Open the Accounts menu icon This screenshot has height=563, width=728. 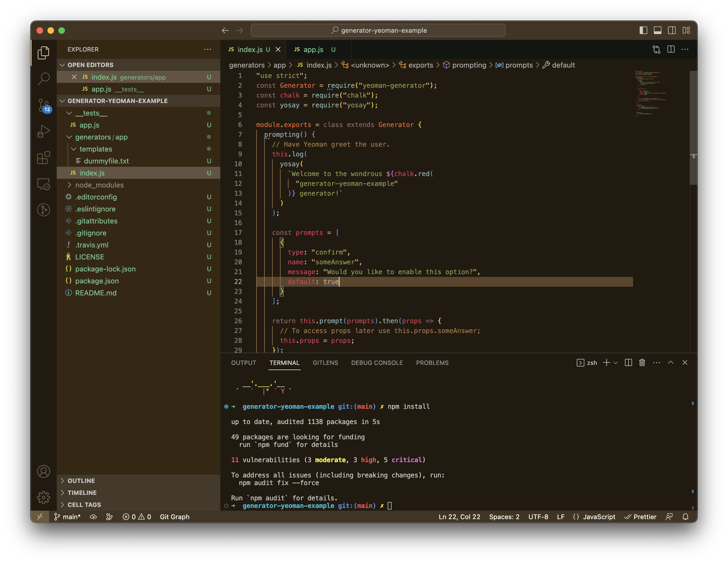(43, 471)
